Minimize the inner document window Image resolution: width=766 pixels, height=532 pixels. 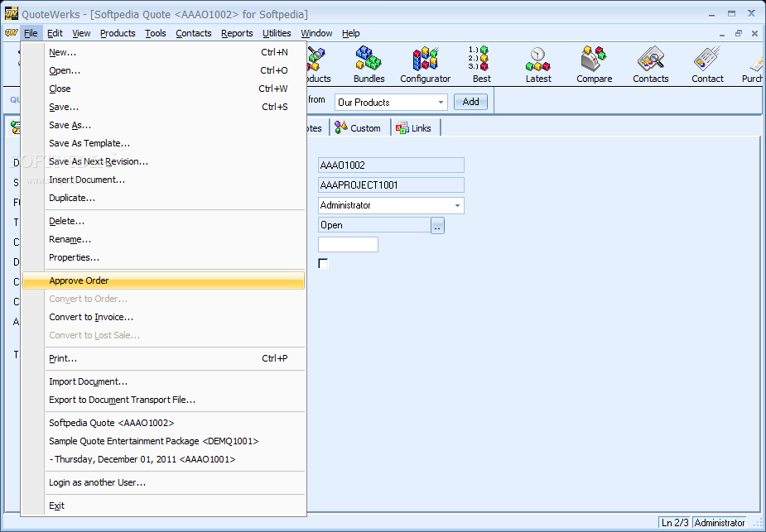pos(722,33)
